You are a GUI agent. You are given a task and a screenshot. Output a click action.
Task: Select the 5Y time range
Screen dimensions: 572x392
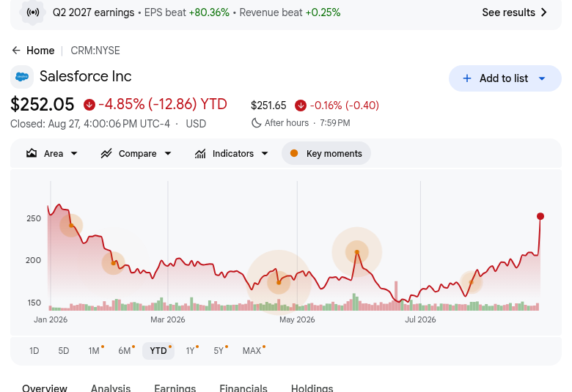219,351
